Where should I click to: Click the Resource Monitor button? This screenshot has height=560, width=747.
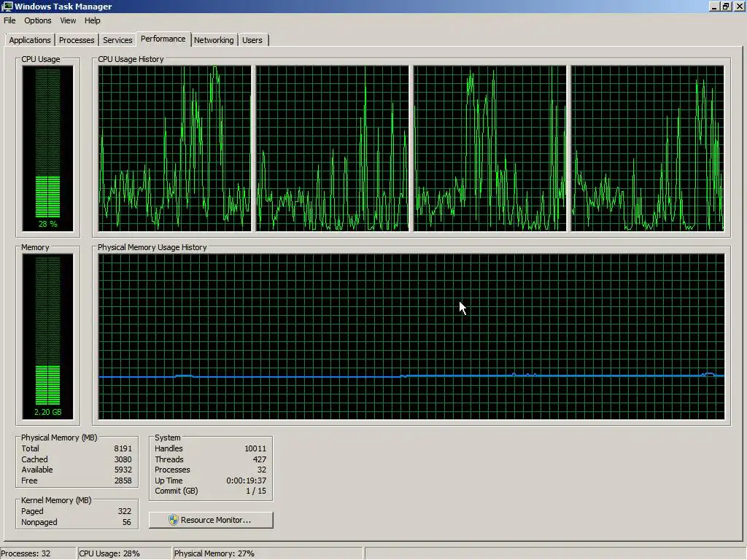211,520
